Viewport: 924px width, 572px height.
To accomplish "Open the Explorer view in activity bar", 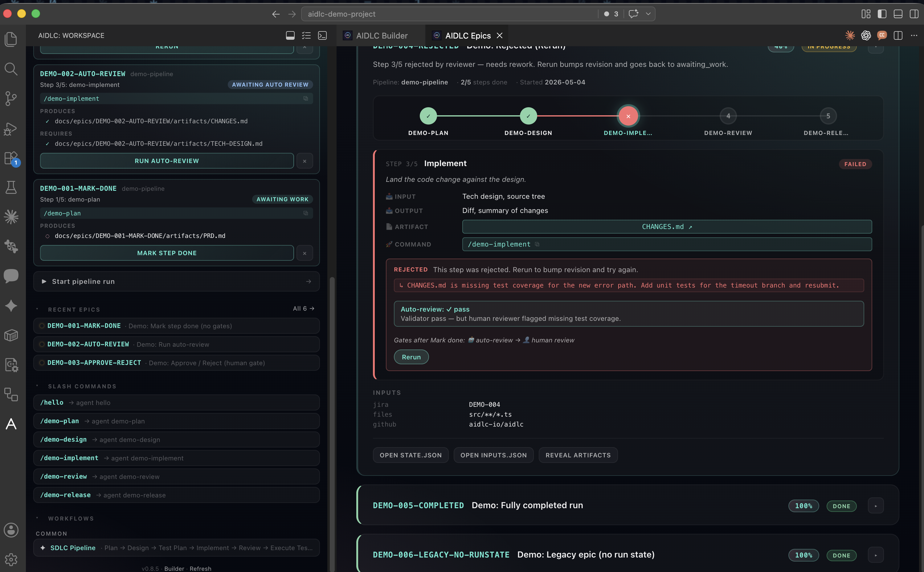I will pos(11,39).
